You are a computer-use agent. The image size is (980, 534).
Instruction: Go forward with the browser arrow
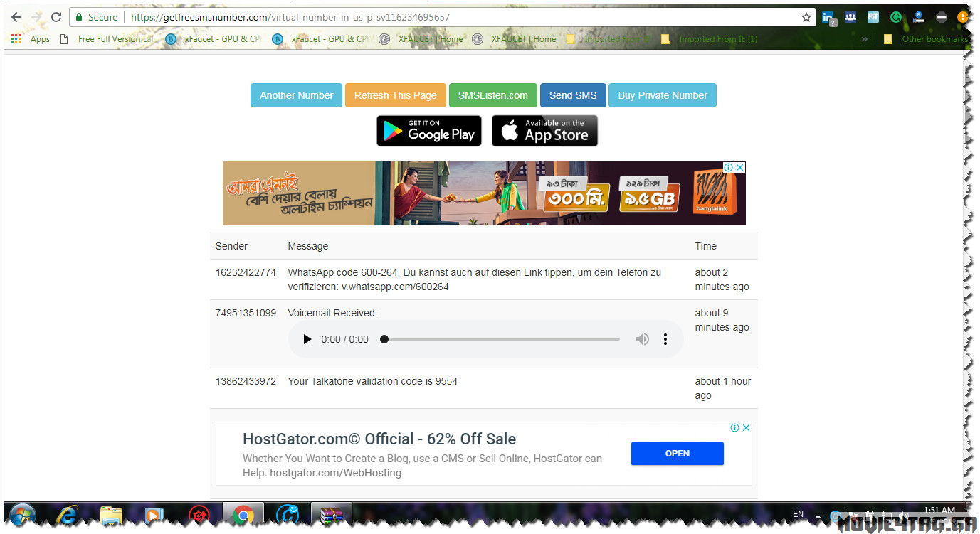click(36, 17)
